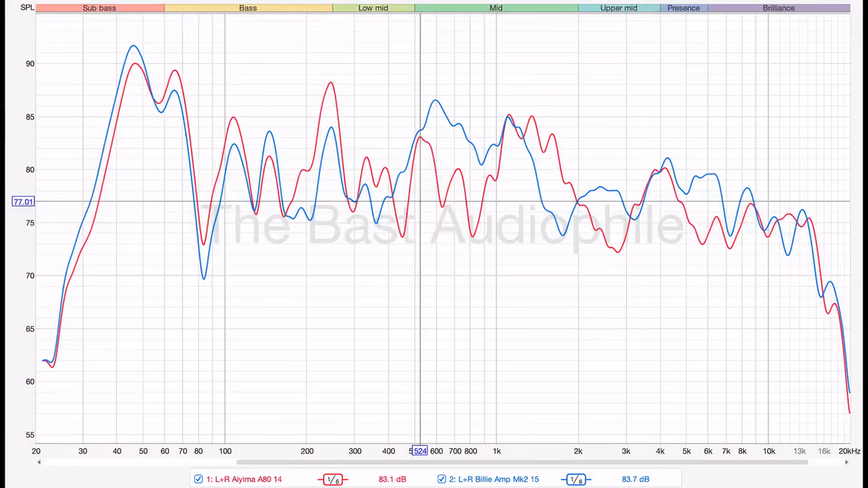Click the 77.01 cursor level readout
The width and height of the screenshot is (868, 488).
coord(23,202)
